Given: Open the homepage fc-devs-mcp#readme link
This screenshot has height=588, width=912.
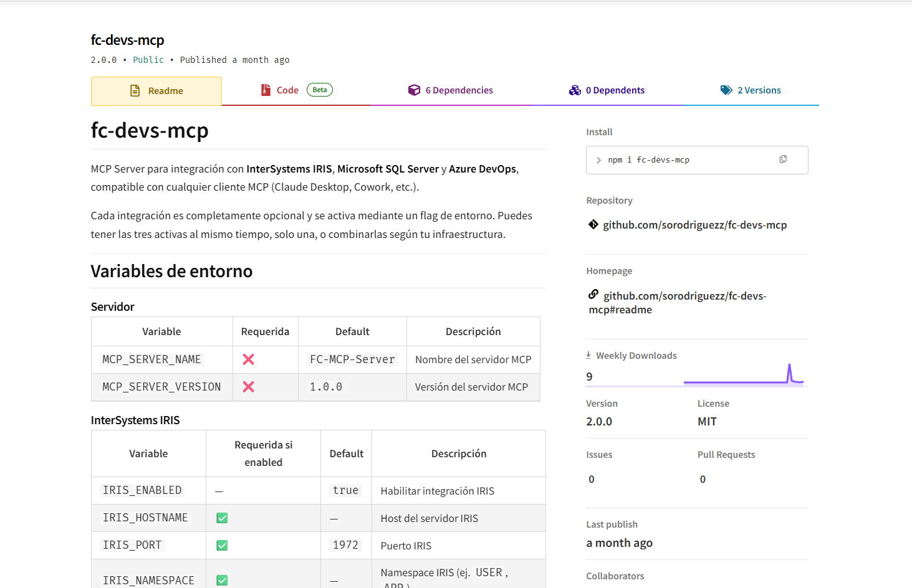Looking at the screenshot, I should click(678, 303).
